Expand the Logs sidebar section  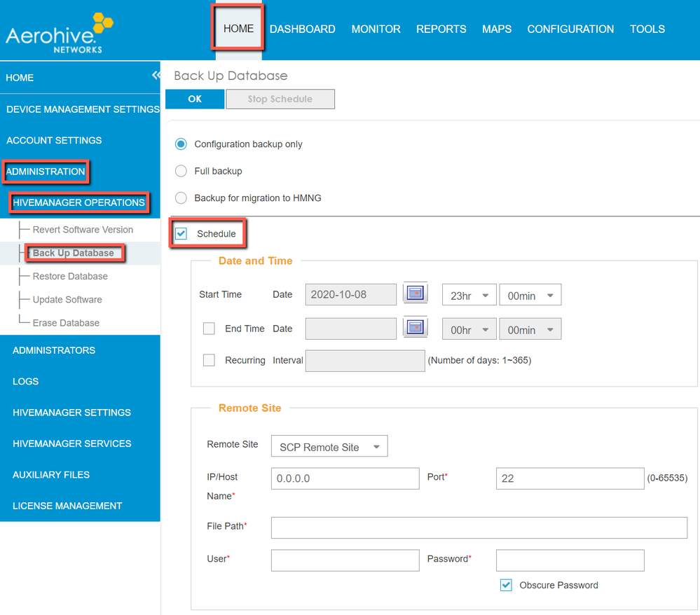click(x=25, y=382)
